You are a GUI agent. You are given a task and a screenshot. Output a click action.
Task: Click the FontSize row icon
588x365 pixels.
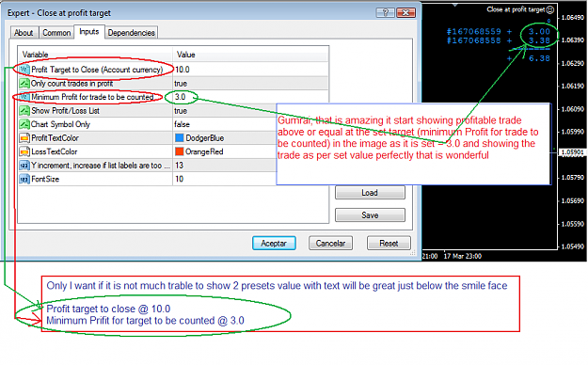(x=24, y=179)
